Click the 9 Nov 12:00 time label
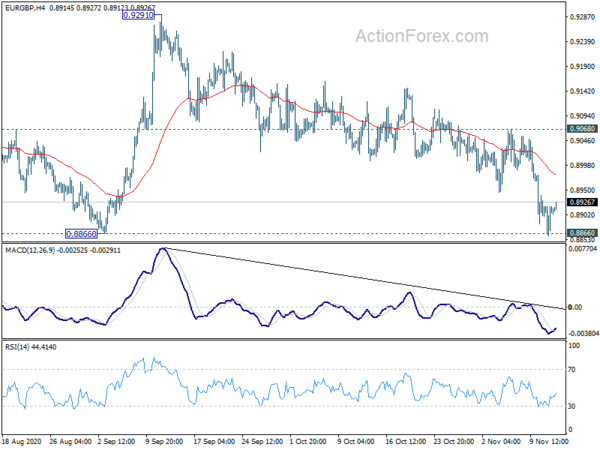The image size is (600, 450). pyautogui.click(x=549, y=441)
